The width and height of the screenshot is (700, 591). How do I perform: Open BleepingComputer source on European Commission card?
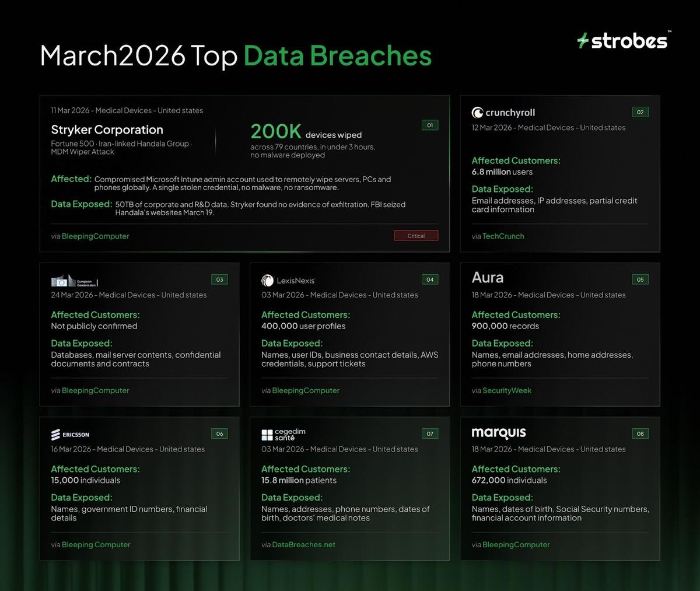(96, 390)
